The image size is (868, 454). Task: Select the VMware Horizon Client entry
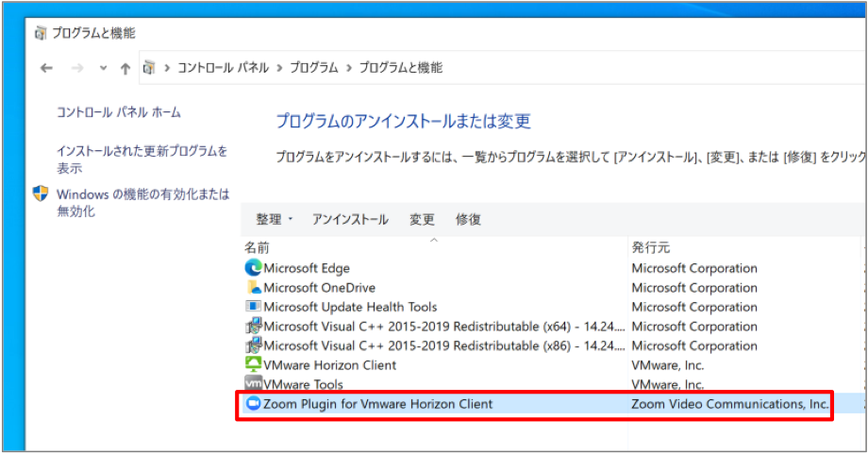pyautogui.click(x=330, y=365)
